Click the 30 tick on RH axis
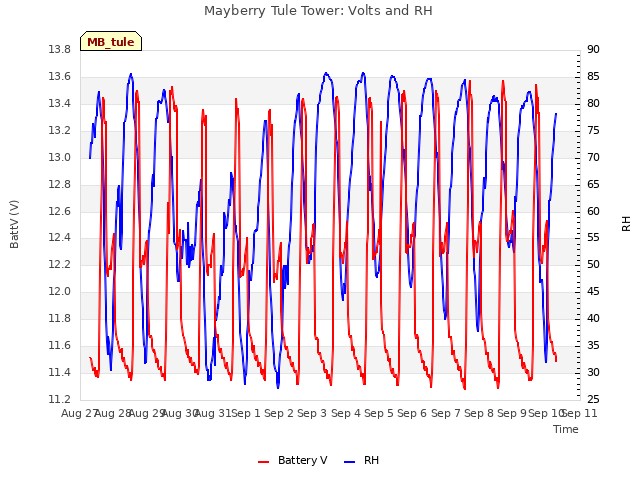 click(593, 372)
